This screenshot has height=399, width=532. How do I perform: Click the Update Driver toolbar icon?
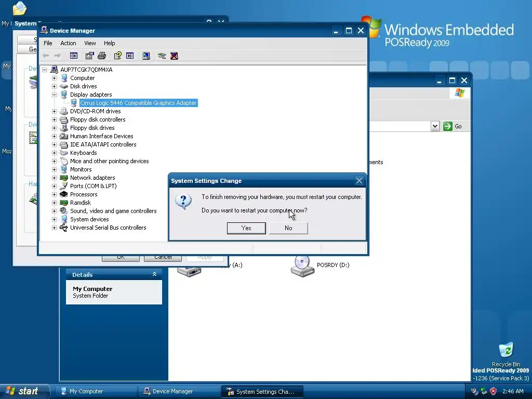[x=162, y=56]
